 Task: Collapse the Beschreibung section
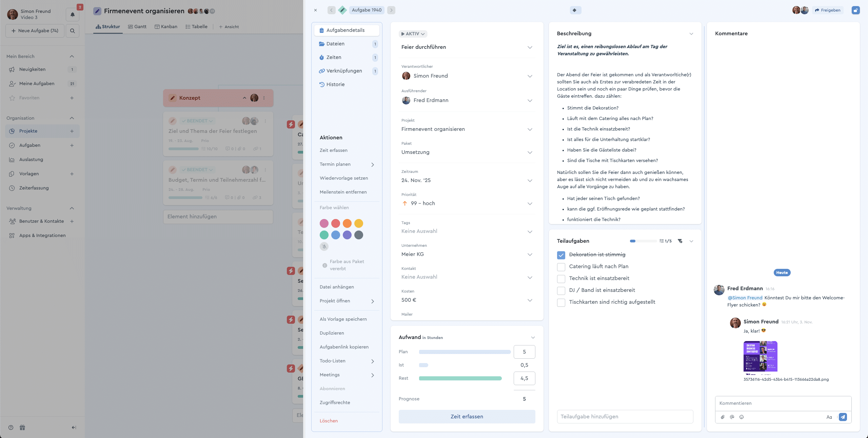coord(691,34)
